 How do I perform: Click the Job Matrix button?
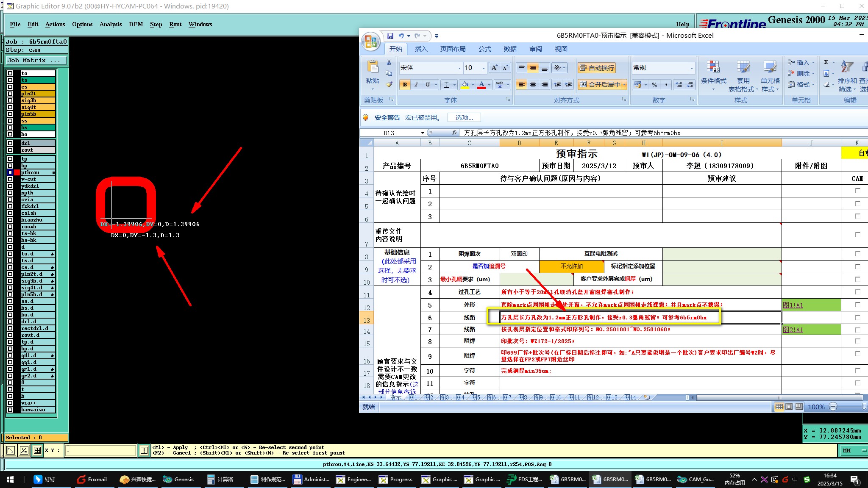pos(36,61)
